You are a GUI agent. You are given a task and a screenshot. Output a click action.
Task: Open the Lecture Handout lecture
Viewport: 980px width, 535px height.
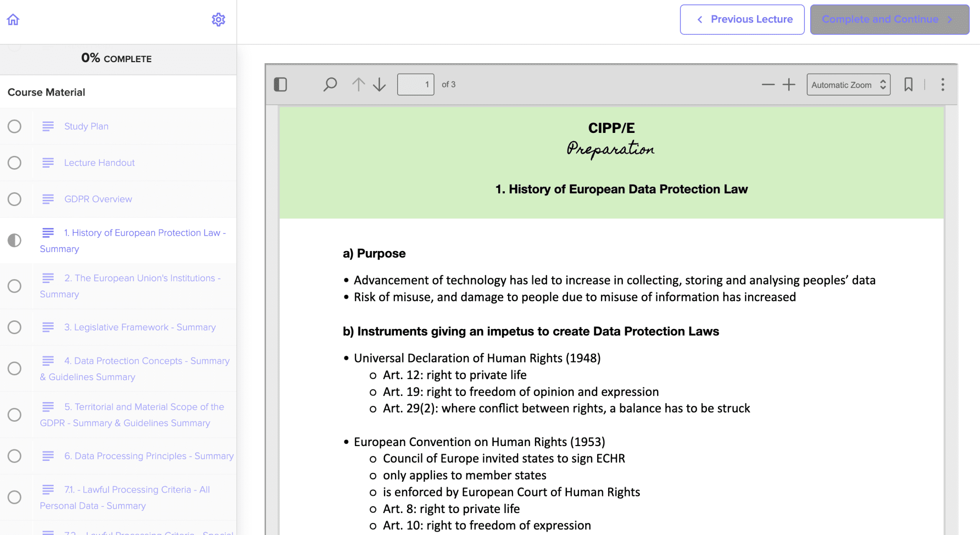tap(99, 163)
